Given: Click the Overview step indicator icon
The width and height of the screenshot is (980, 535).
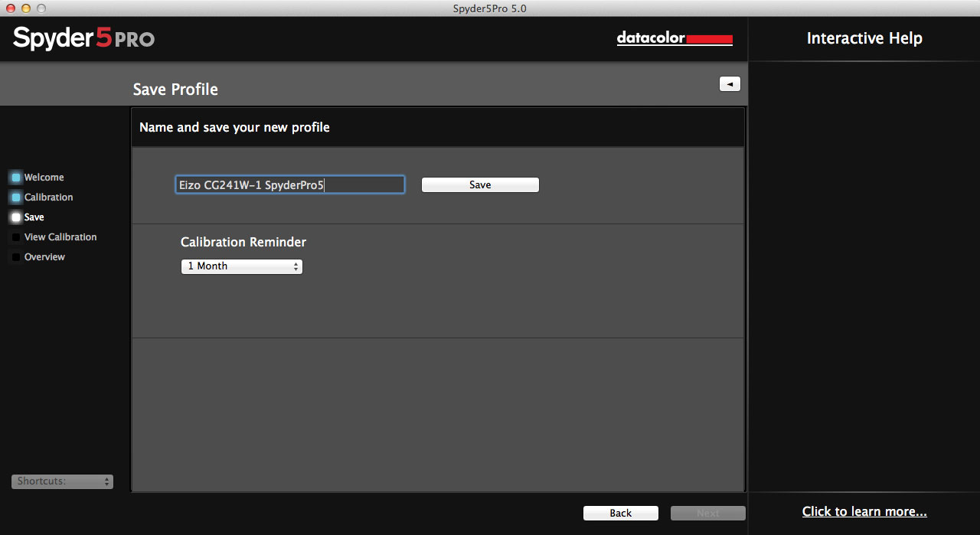Looking at the screenshot, I should coord(16,257).
